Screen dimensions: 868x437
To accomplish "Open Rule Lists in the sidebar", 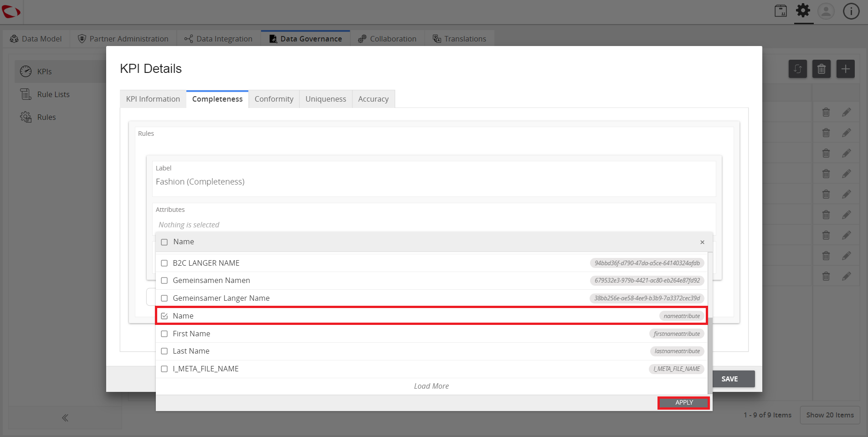I will (x=61, y=94).
